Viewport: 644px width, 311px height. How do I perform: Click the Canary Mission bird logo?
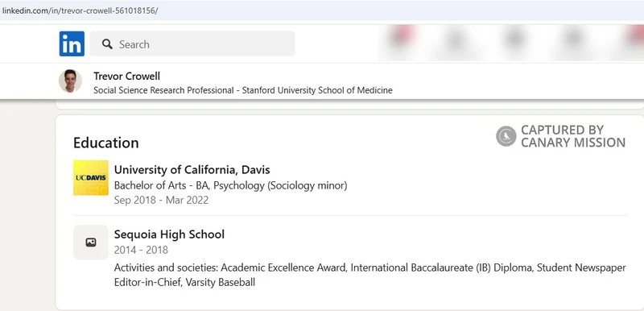click(506, 136)
